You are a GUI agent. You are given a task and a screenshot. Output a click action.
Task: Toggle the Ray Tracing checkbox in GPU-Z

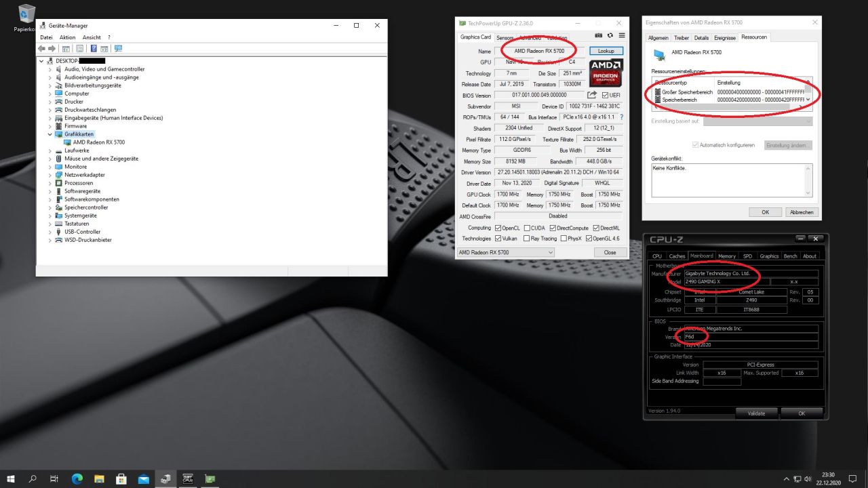(527, 239)
